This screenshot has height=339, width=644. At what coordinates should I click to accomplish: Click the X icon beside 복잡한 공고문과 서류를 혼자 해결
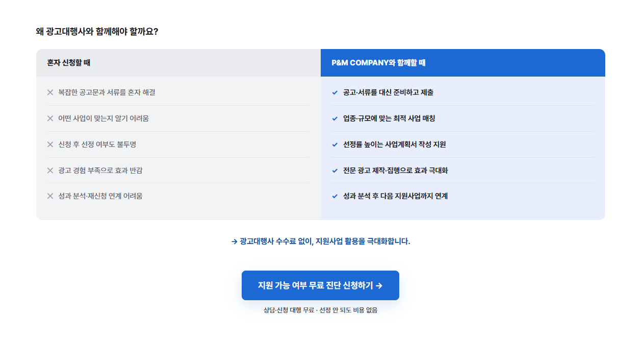point(50,92)
